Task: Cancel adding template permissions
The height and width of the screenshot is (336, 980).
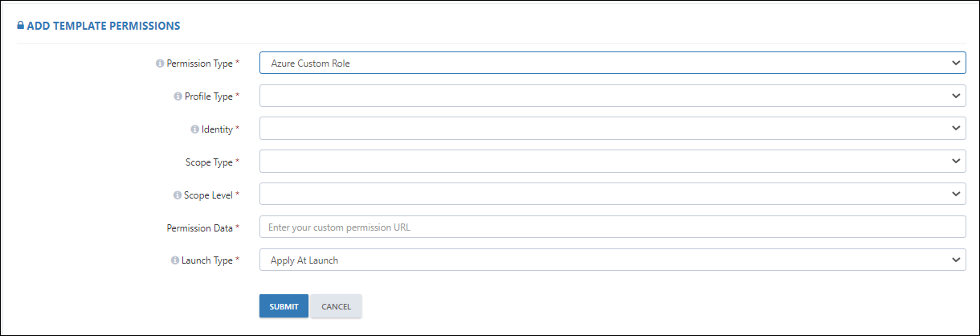Action: tap(336, 306)
